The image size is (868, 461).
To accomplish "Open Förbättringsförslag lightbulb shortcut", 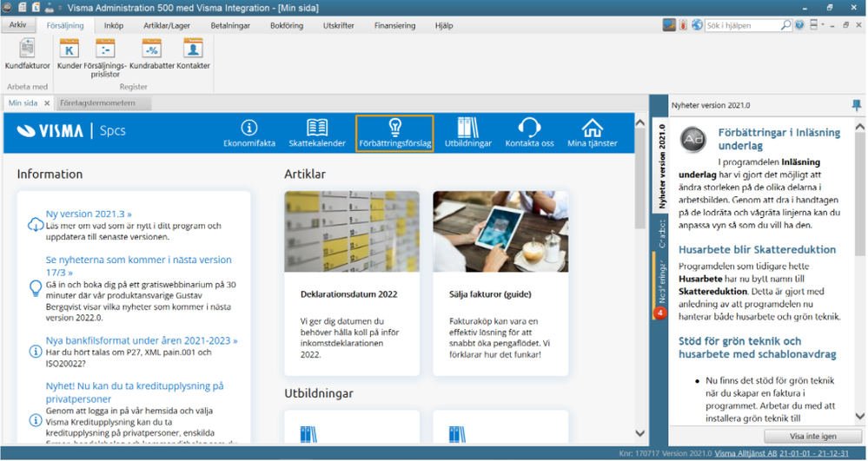I will tap(394, 134).
